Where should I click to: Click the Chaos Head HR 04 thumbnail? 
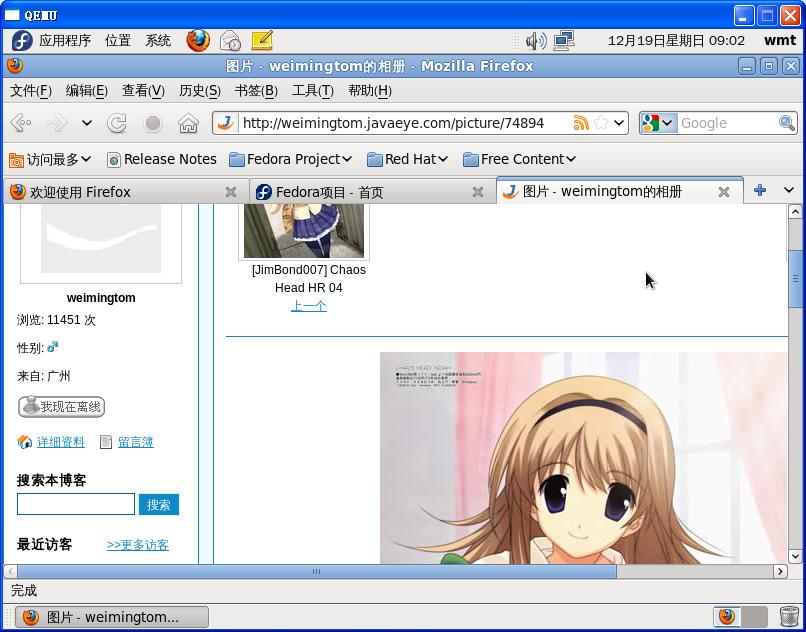tap(304, 230)
